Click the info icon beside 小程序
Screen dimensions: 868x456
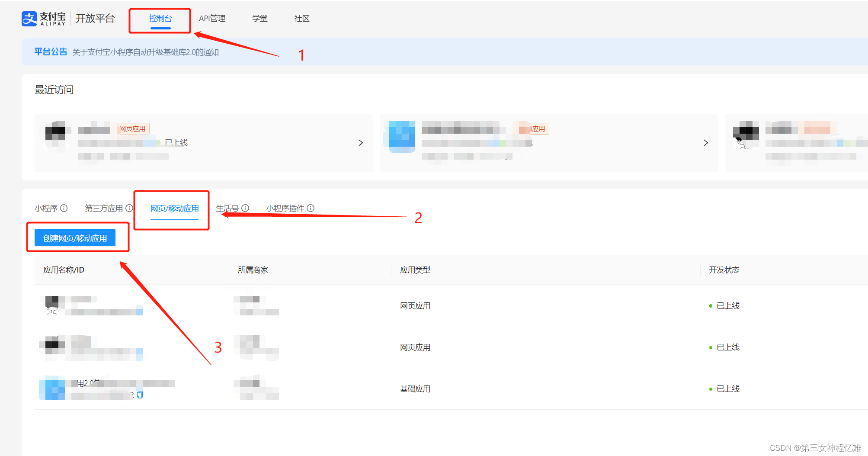[x=64, y=208]
